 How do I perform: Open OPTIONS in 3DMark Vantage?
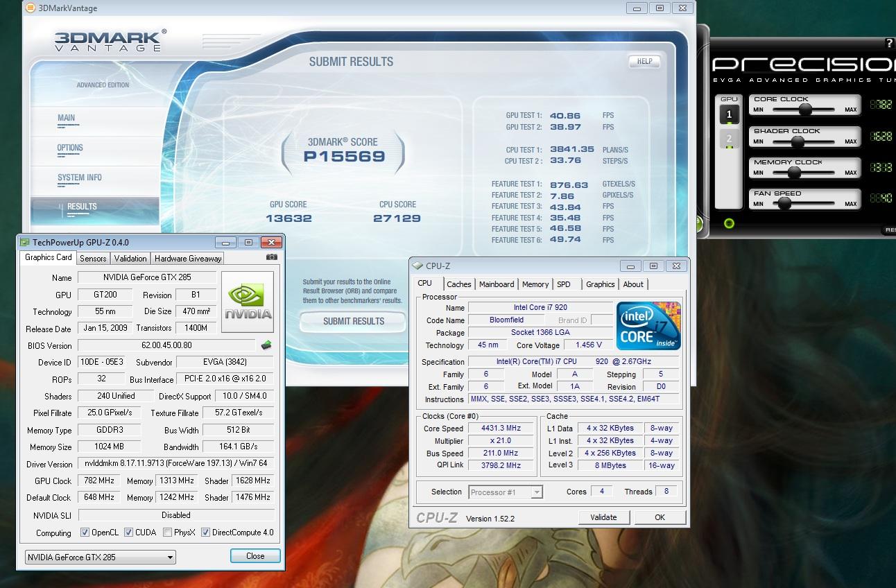70,148
